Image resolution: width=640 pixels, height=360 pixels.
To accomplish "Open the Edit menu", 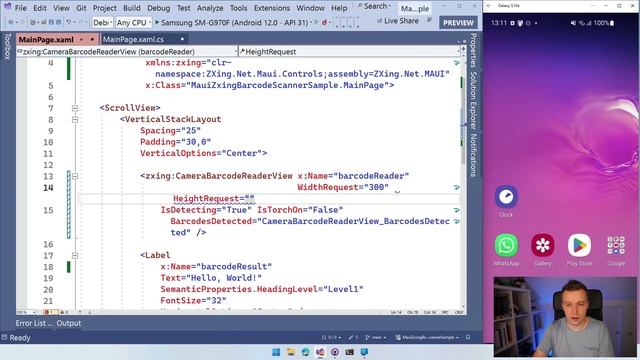I will [40, 8].
